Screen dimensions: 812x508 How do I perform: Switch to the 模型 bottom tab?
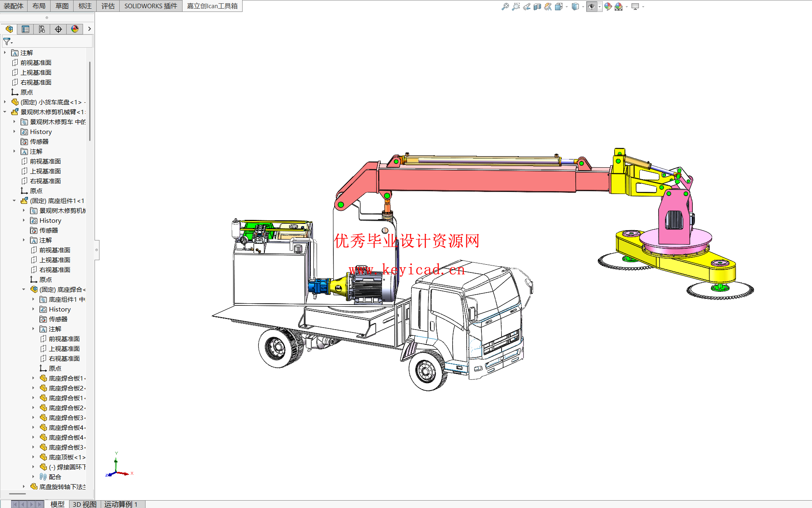(x=57, y=504)
